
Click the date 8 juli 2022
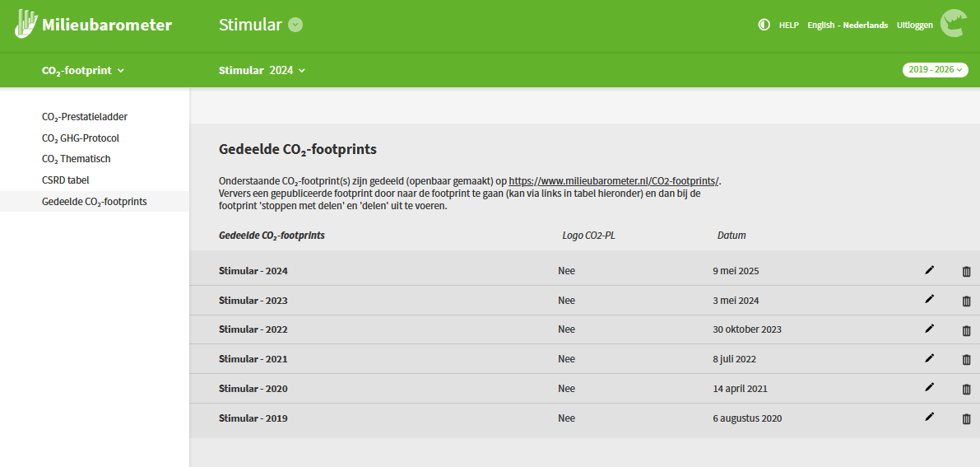coord(734,359)
